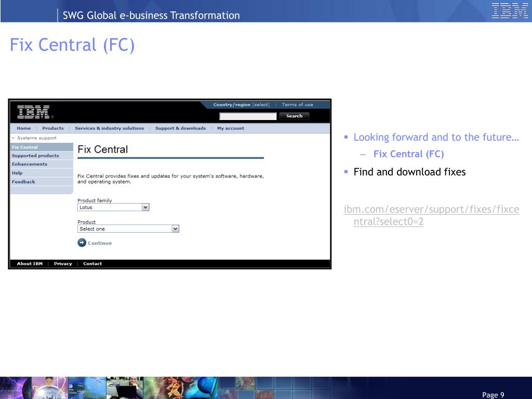Click the 'SWG Global e-business Transformation' header text

click(x=151, y=15)
